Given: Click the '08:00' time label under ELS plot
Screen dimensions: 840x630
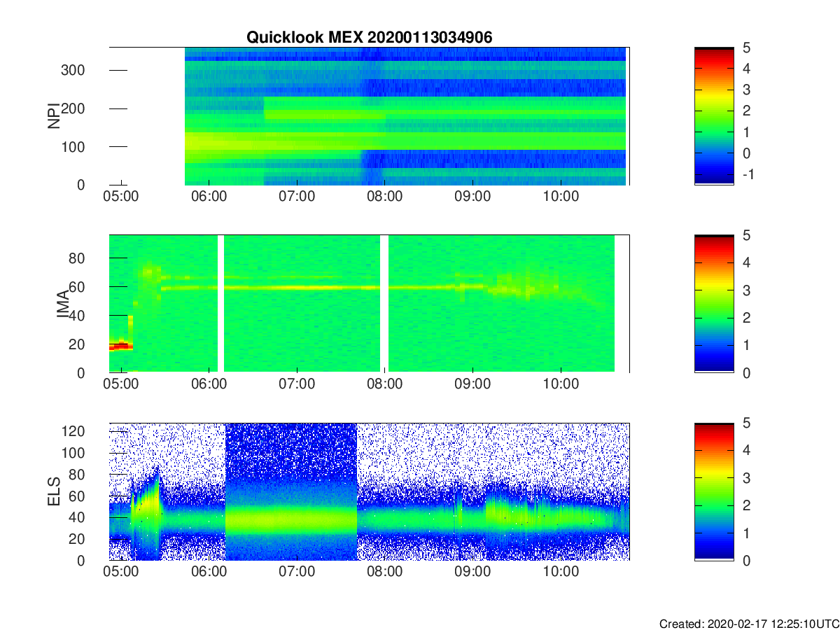Looking at the screenshot, I should coord(385,572).
